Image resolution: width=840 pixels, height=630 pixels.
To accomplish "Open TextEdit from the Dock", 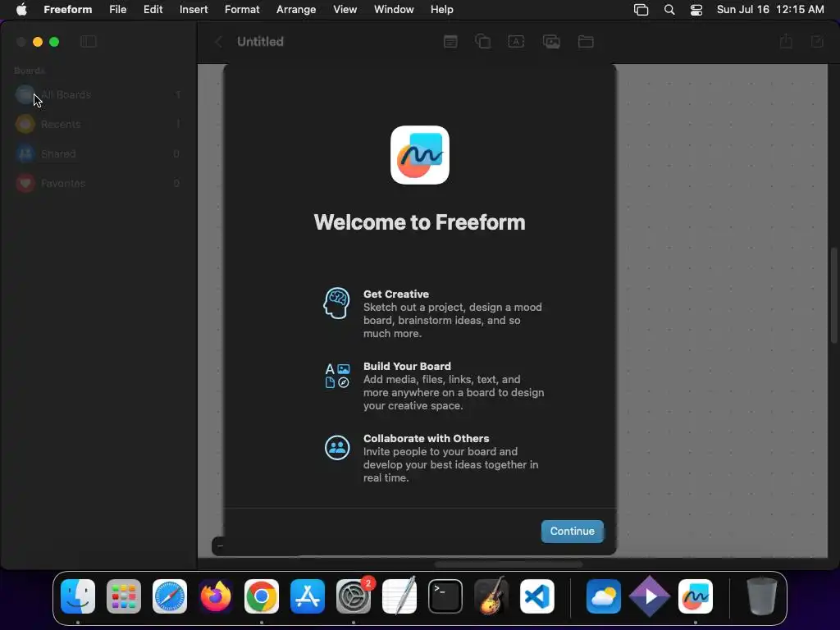I will (399, 596).
